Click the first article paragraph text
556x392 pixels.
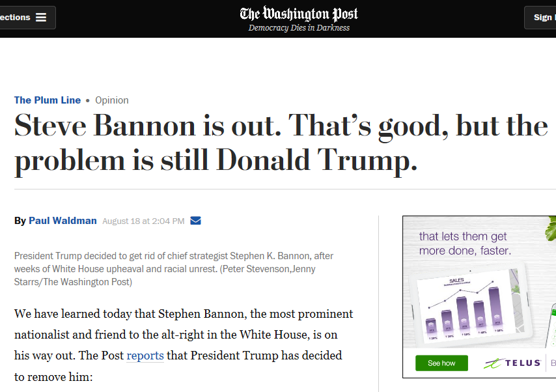pyautogui.click(x=184, y=345)
